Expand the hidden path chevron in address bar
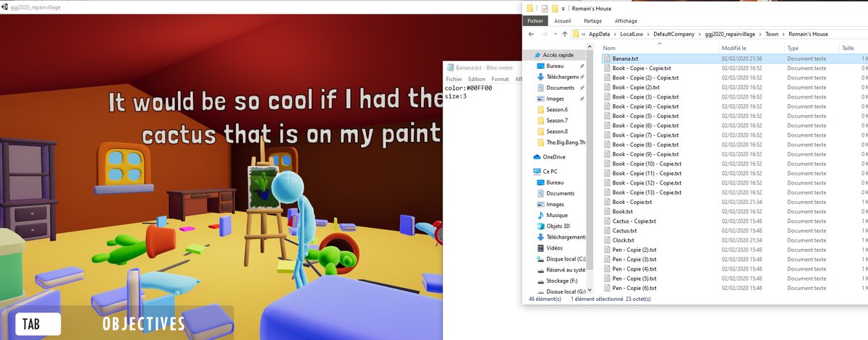Viewport: 868px width, 340px height. point(584,34)
